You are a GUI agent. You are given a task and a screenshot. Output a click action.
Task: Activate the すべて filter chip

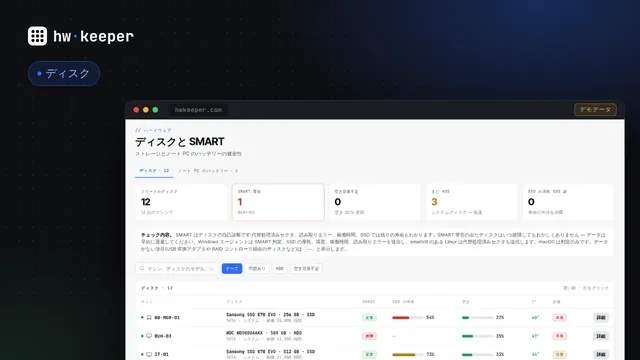point(232,269)
